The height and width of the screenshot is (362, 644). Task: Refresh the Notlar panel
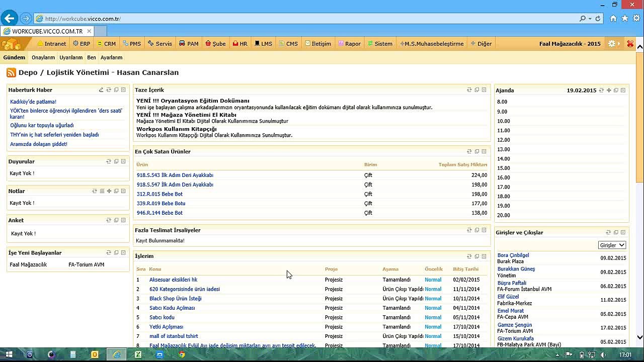click(95, 191)
